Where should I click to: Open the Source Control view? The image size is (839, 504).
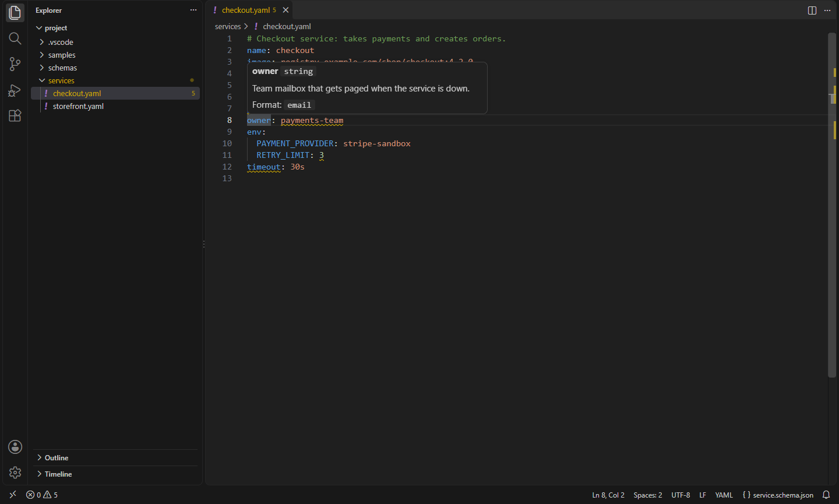(15, 64)
